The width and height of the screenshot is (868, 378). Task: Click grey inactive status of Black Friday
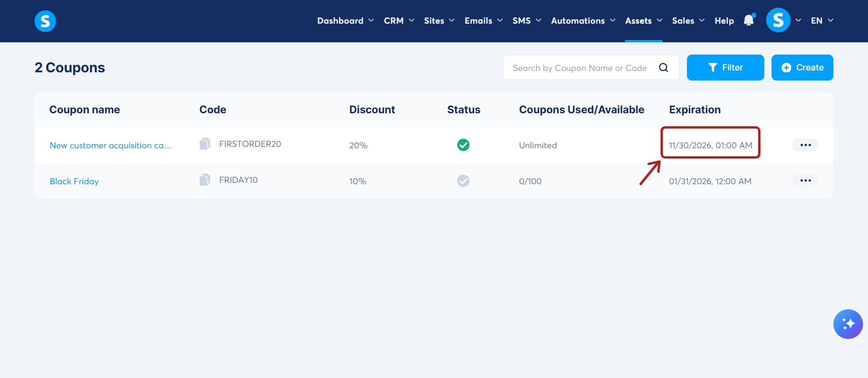click(463, 181)
